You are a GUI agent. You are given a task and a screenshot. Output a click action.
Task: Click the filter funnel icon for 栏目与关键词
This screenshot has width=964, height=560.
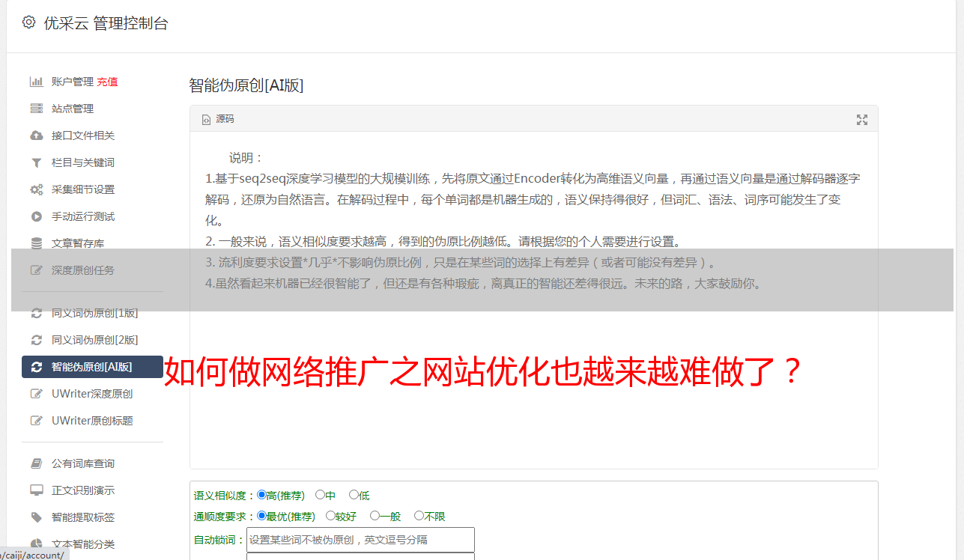[36, 162]
